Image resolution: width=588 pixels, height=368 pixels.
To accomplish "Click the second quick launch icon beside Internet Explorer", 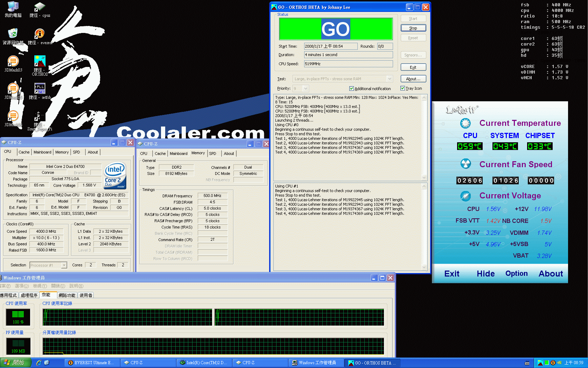I will click(47, 363).
